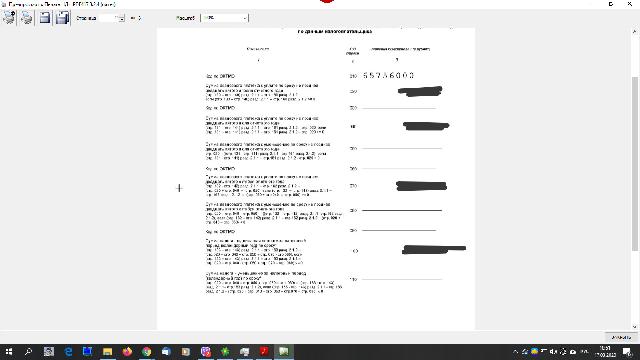Click the single floppy disk save icon
This screenshot has width=640, height=360.
[44, 18]
